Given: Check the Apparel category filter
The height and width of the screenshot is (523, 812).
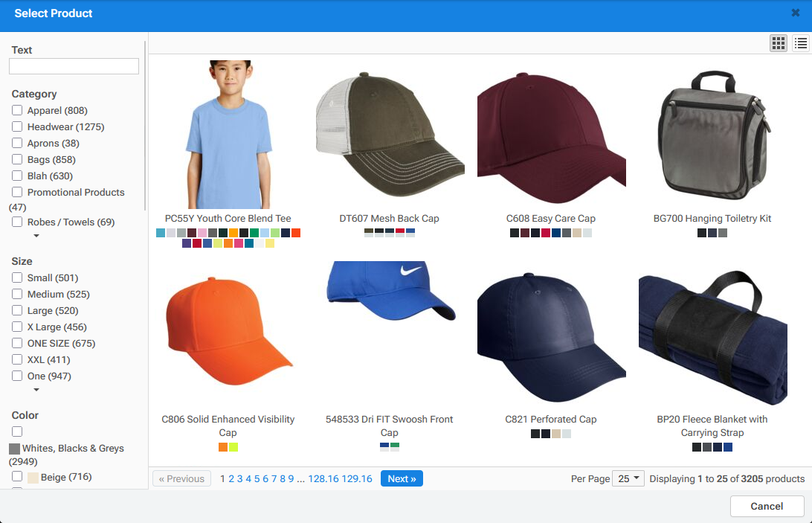Looking at the screenshot, I should click(17, 110).
